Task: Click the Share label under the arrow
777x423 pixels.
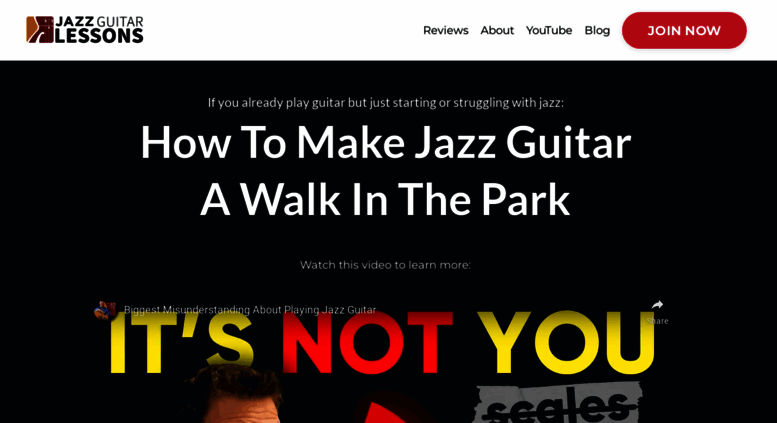Action: [658, 321]
